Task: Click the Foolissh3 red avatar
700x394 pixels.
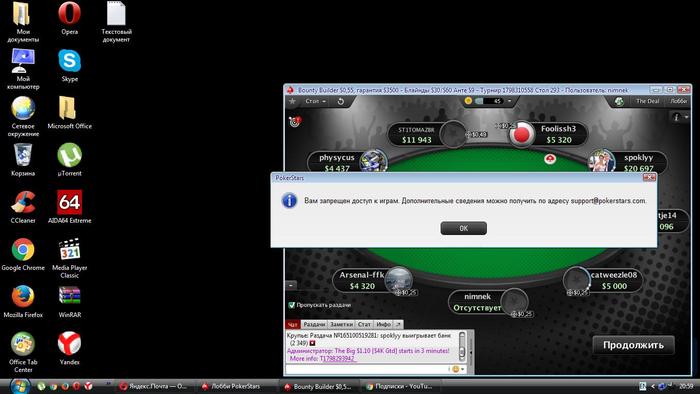Action: [x=522, y=134]
